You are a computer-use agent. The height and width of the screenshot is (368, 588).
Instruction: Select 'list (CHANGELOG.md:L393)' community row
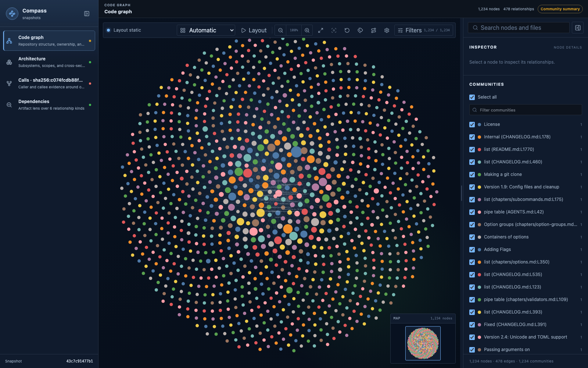click(526, 312)
